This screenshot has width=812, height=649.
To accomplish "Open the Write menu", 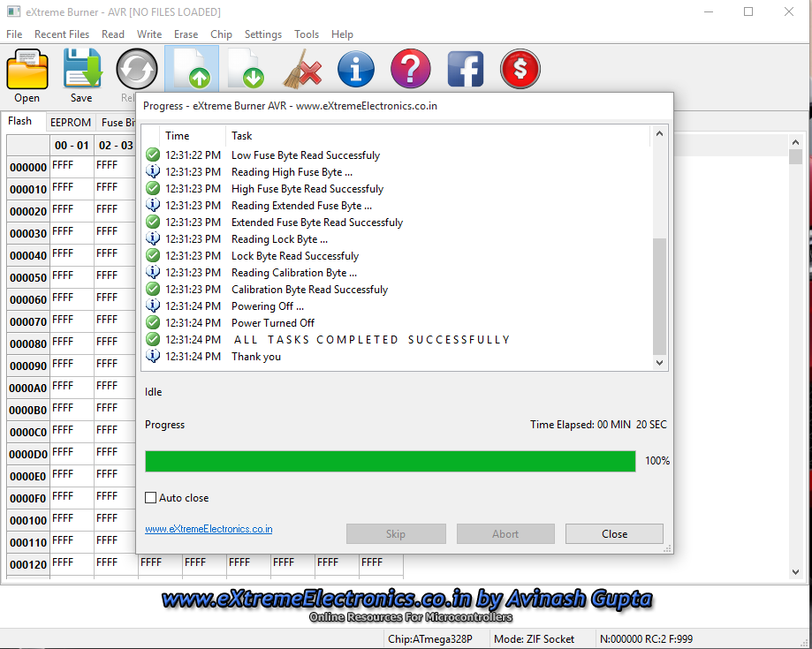I will (x=149, y=34).
